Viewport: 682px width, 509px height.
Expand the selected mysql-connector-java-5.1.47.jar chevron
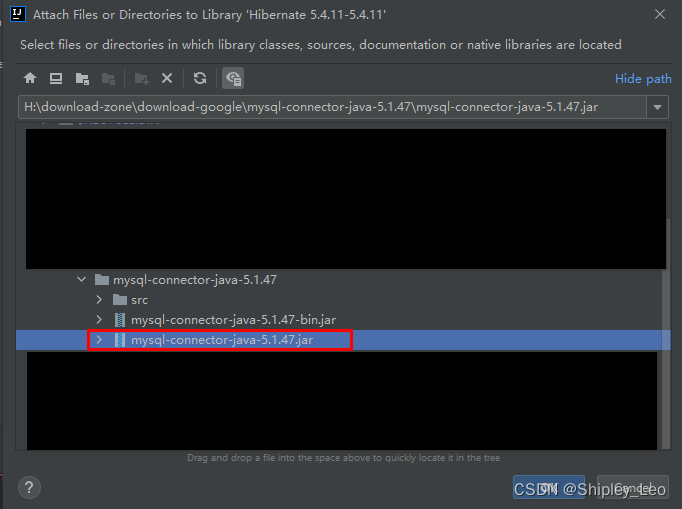click(x=99, y=340)
